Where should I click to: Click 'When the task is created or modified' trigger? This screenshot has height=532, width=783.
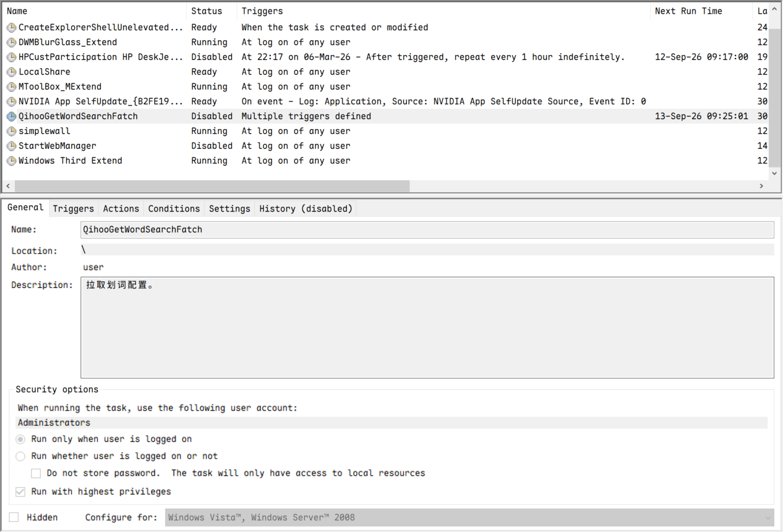(x=335, y=27)
